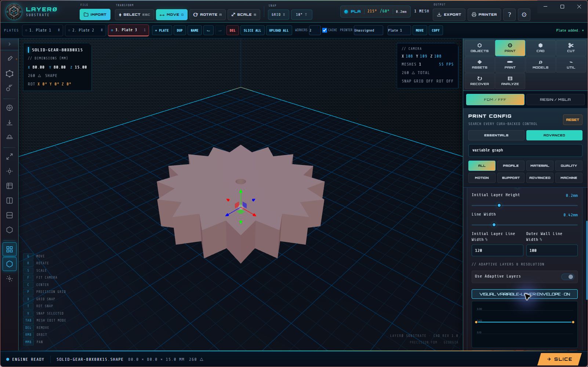This screenshot has height=367, width=588.
Task: Click the polygon vertex tool icon
Action: point(10,74)
